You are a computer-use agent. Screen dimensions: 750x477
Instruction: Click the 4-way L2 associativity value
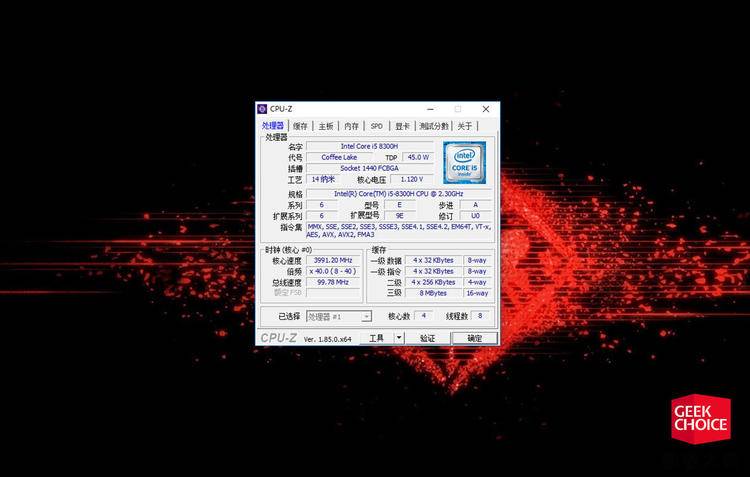477,282
